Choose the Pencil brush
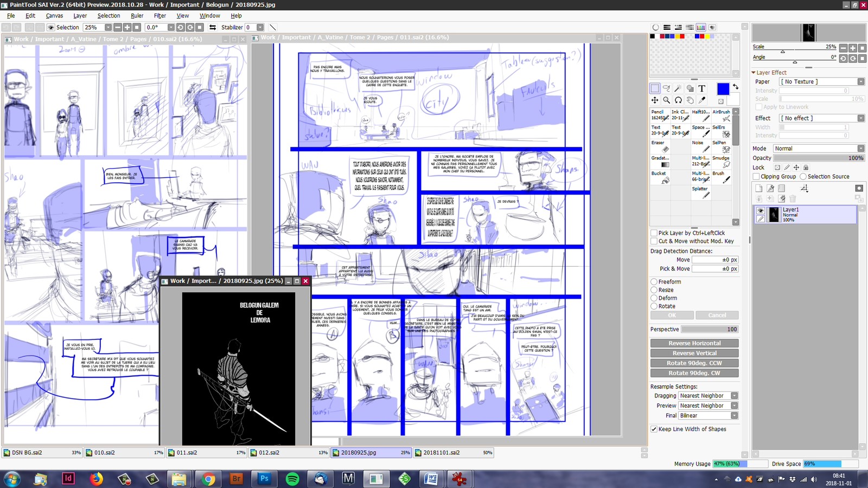Viewport: 868px width, 488px height. coord(660,115)
